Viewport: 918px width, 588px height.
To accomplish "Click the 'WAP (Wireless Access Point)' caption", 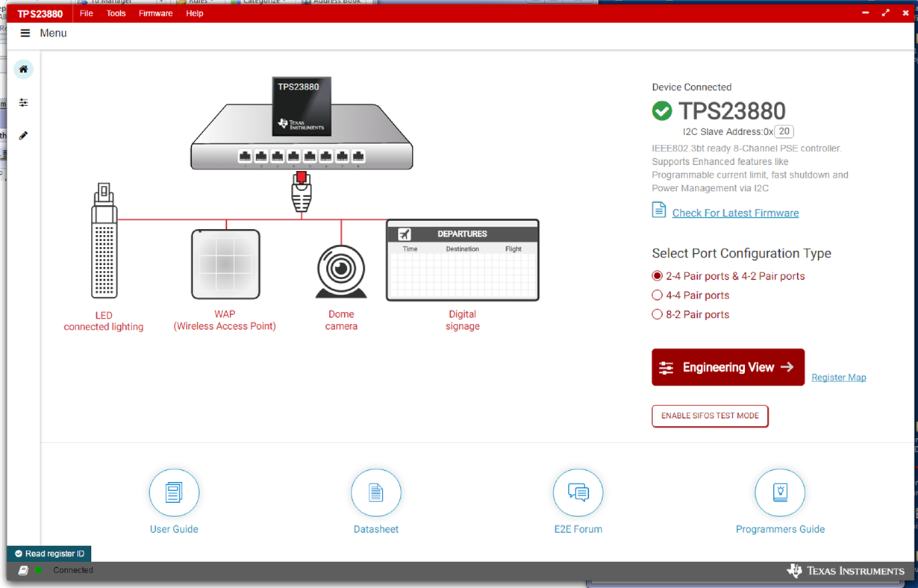I will pos(225,320).
